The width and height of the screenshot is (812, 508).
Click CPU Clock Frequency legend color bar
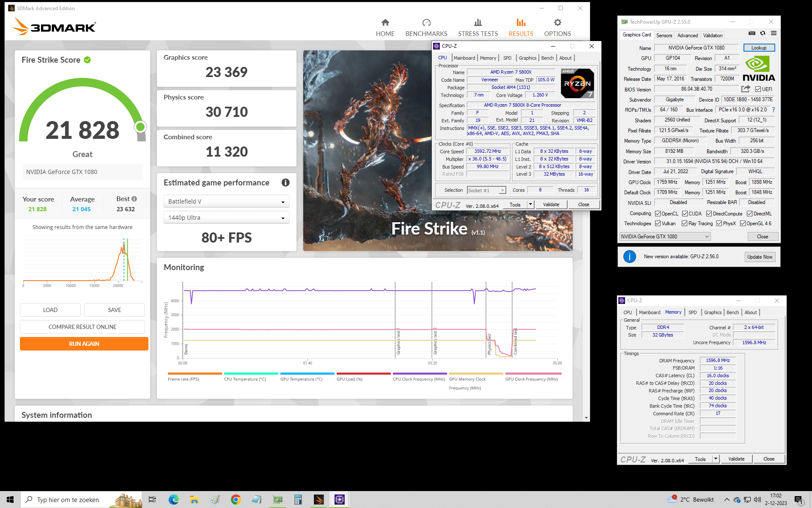click(x=420, y=373)
